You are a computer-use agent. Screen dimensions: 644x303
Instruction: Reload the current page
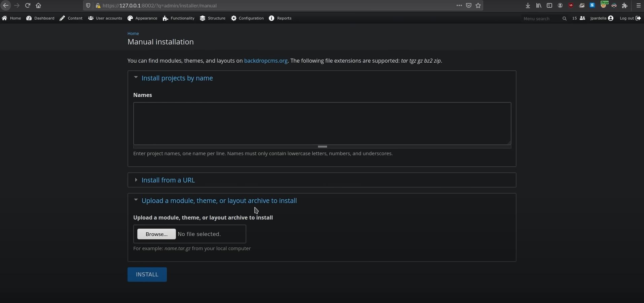(28, 5)
